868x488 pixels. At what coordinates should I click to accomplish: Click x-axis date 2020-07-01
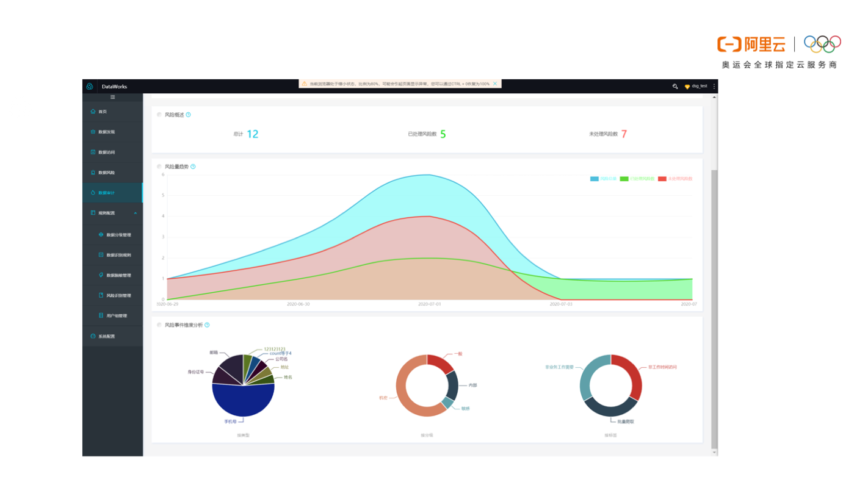tap(429, 304)
